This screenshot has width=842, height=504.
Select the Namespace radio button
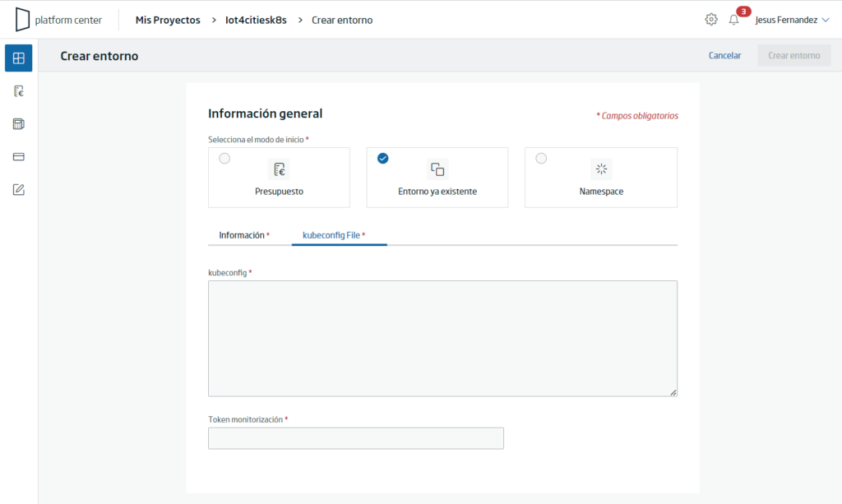coord(541,159)
